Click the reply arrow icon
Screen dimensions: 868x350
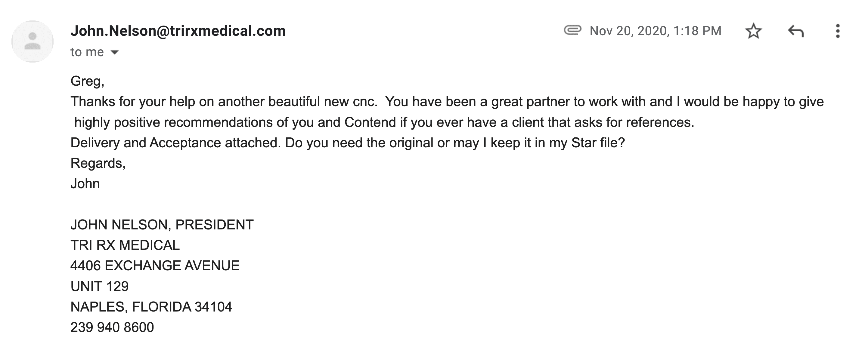tap(796, 31)
